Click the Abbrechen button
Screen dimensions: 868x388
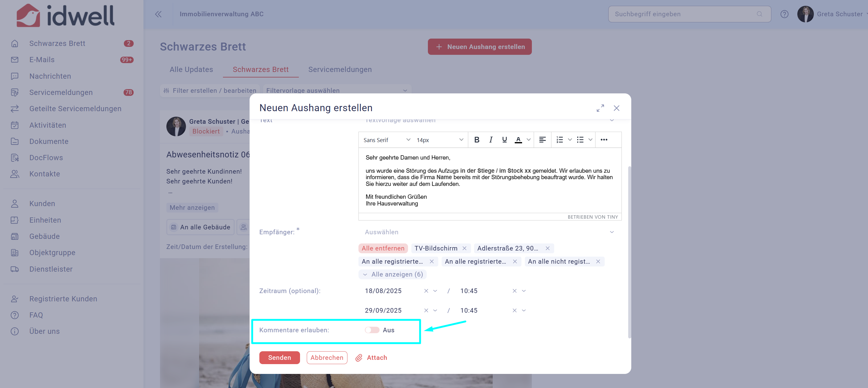point(327,358)
